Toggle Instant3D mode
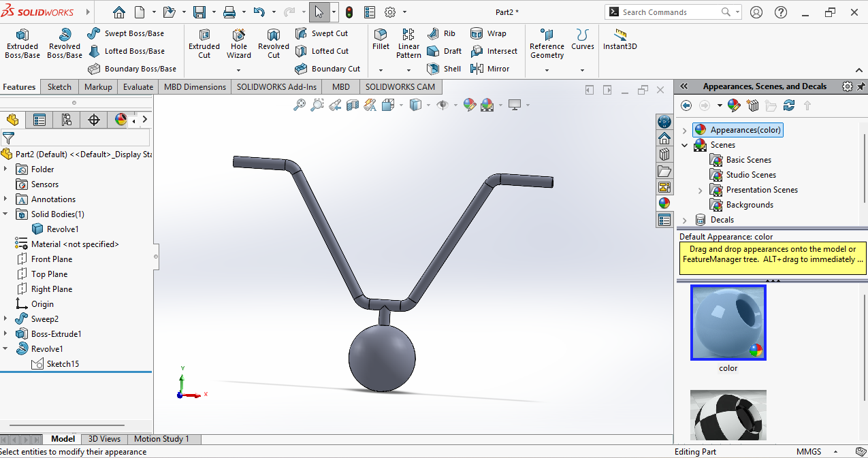Image resolution: width=868 pixels, height=458 pixels. pyautogui.click(x=620, y=39)
